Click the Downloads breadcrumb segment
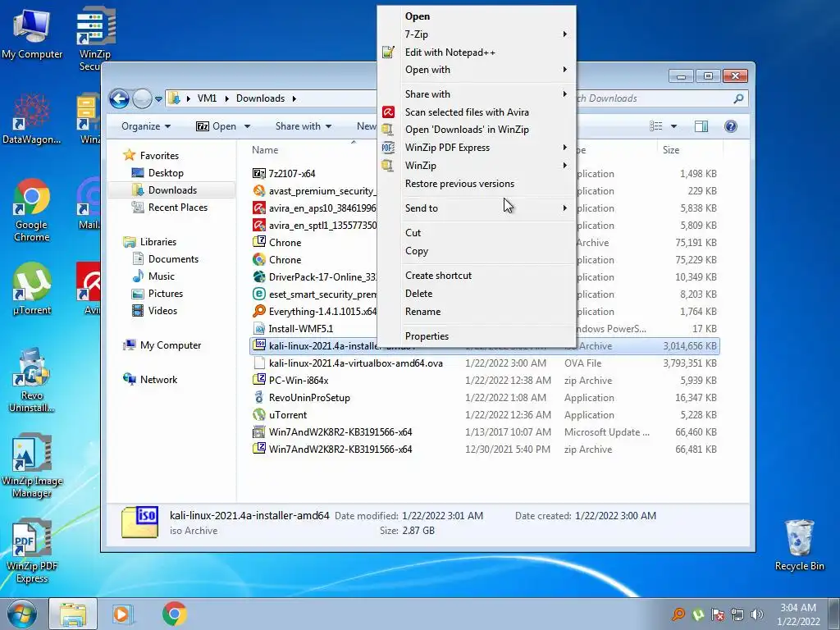The image size is (840, 630). click(x=260, y=98)
